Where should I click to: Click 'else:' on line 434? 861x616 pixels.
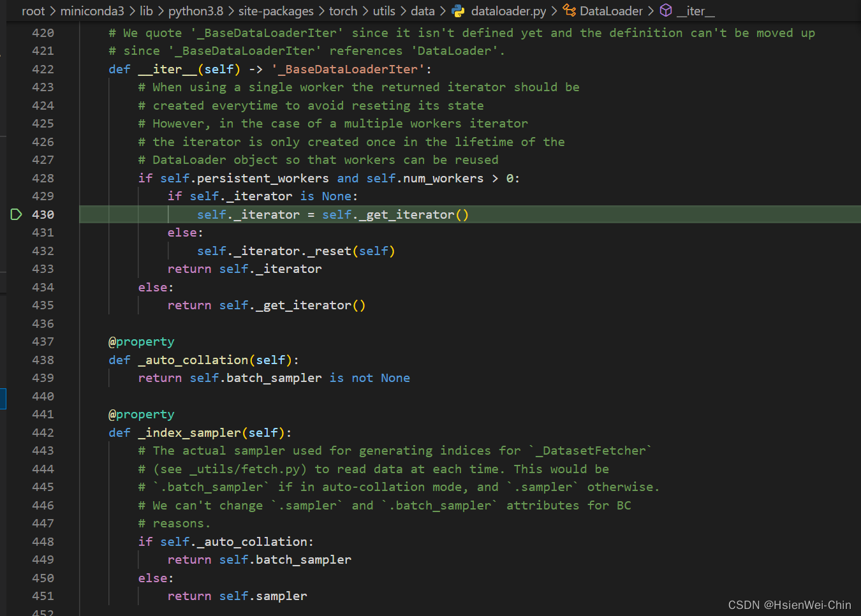point(156,287)
